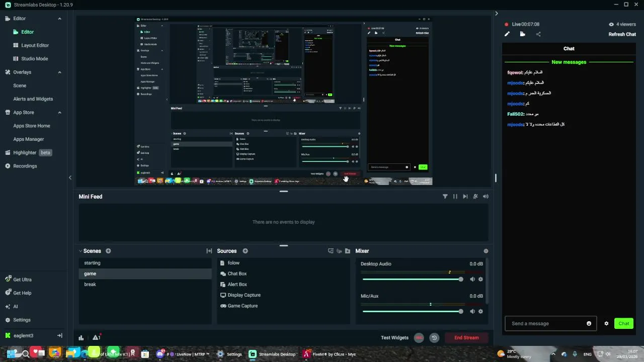Collapse the Scenes collection dropdown chevron
This screenshot has height=362, width=644.
[80, 251]
